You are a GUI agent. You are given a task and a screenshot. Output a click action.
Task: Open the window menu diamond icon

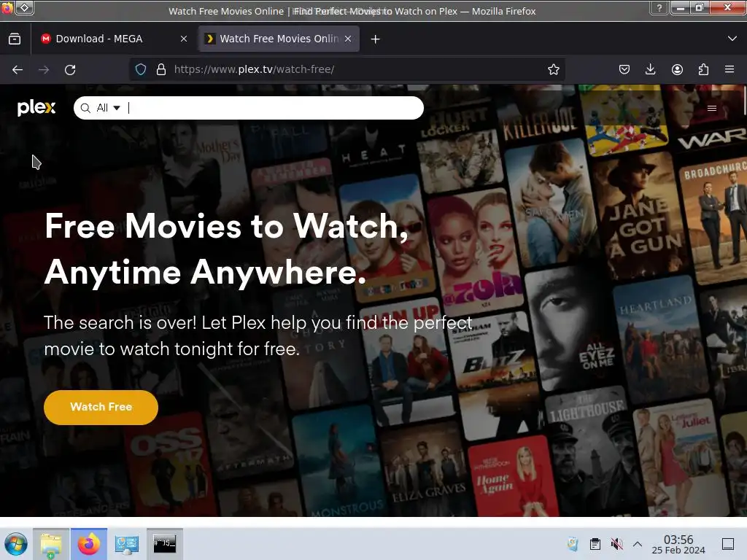pyautogui.click(x=24, y=7)
